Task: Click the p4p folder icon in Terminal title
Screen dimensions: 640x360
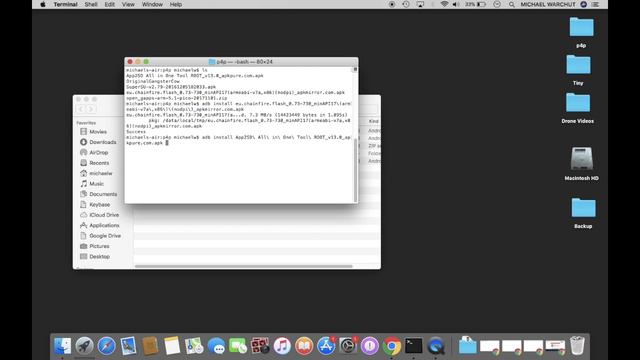Action: [x=212, y=62]
